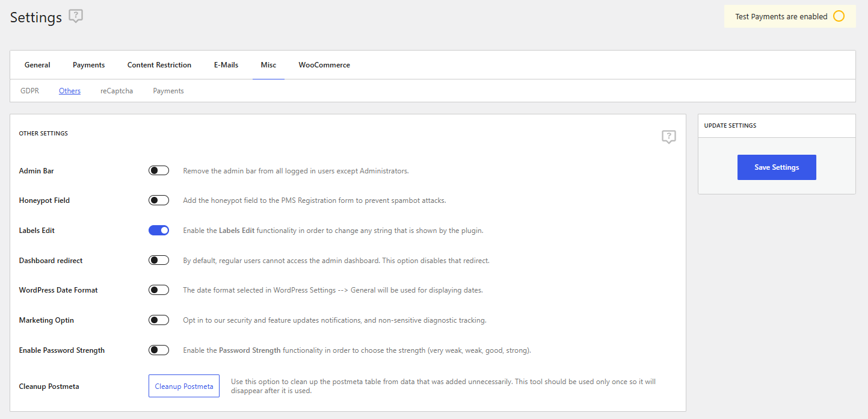Toggle Enable Password Strength on
This screenshot has width=868, height=419.
[x=159, y=350]
